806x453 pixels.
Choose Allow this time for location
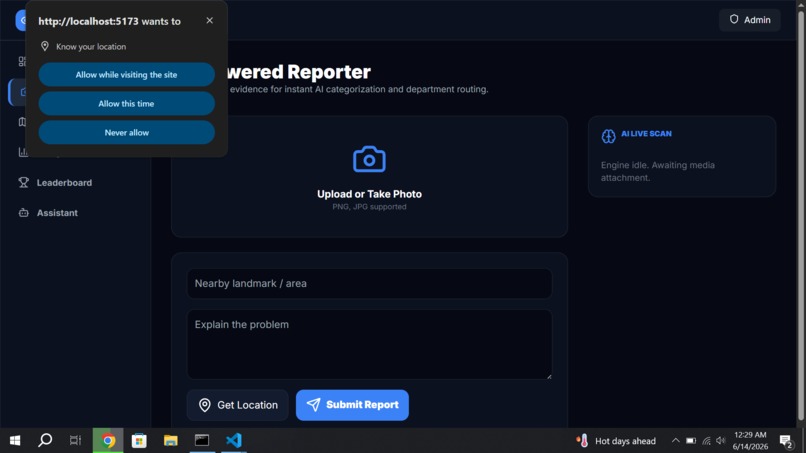pos(126,103)
